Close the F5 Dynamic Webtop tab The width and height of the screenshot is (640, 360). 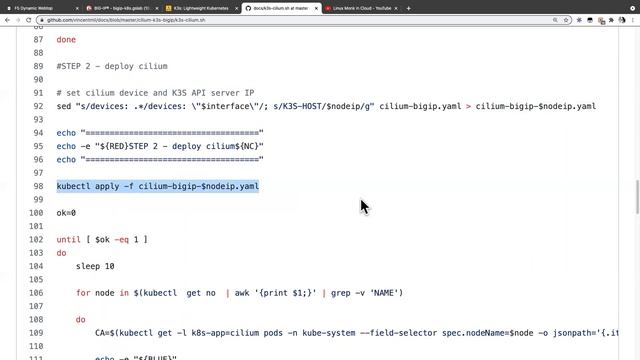[x=77, y=8]
